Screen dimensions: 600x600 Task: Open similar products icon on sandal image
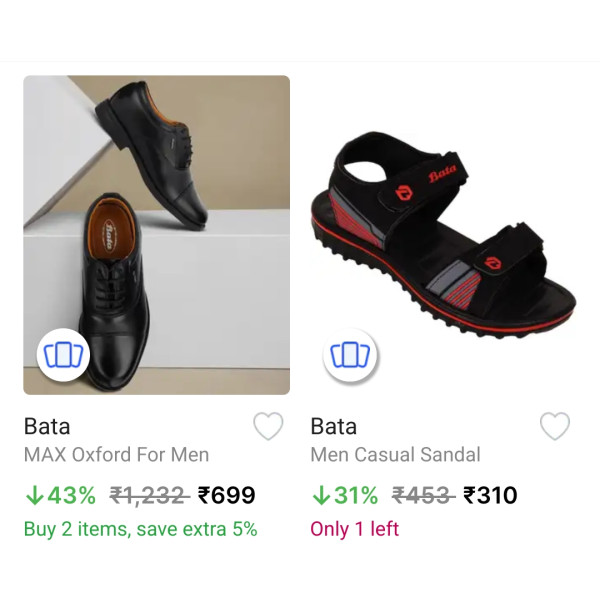click(350, 355)
